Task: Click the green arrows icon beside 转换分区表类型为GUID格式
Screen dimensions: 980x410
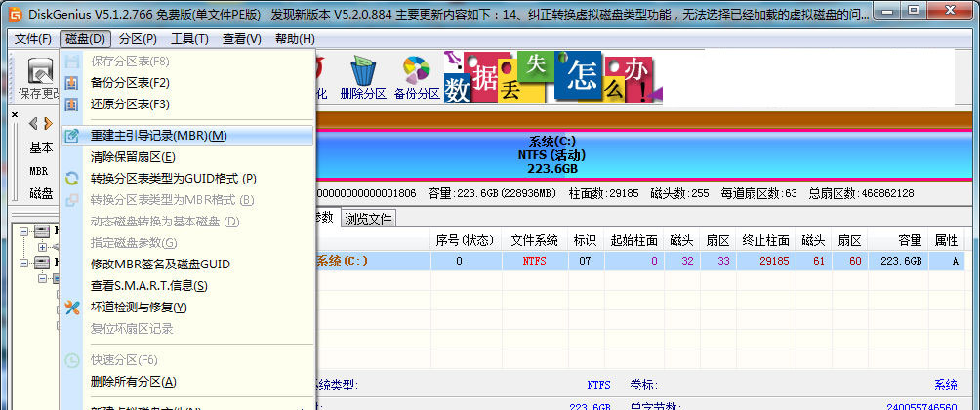Action: [72, 178]
